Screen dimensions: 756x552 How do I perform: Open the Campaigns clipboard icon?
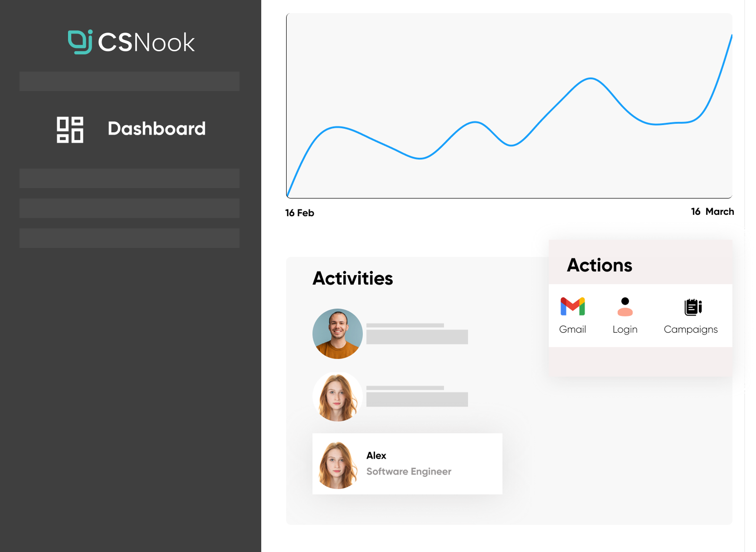693,307
